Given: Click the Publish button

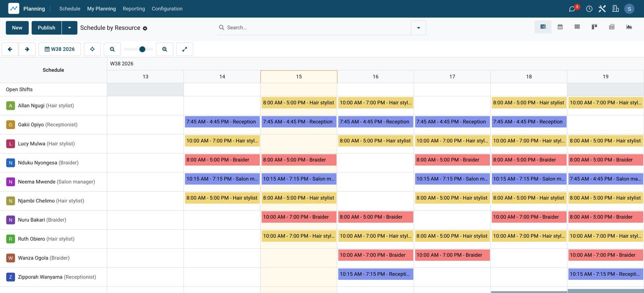Looking at the screenshot, I should coord(47,28).
